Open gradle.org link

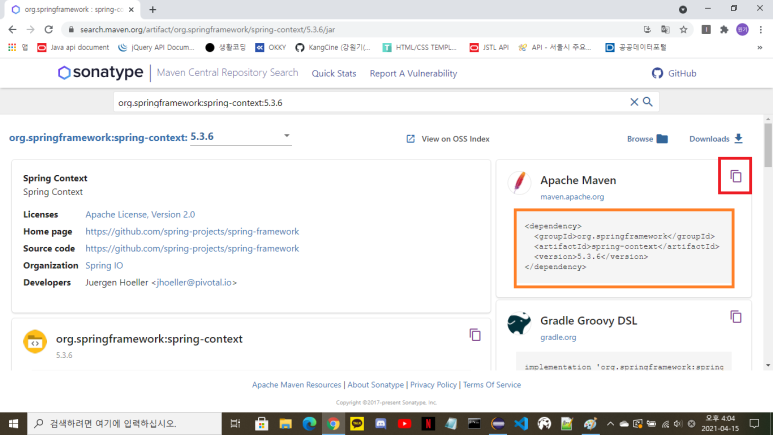[558, 337]
